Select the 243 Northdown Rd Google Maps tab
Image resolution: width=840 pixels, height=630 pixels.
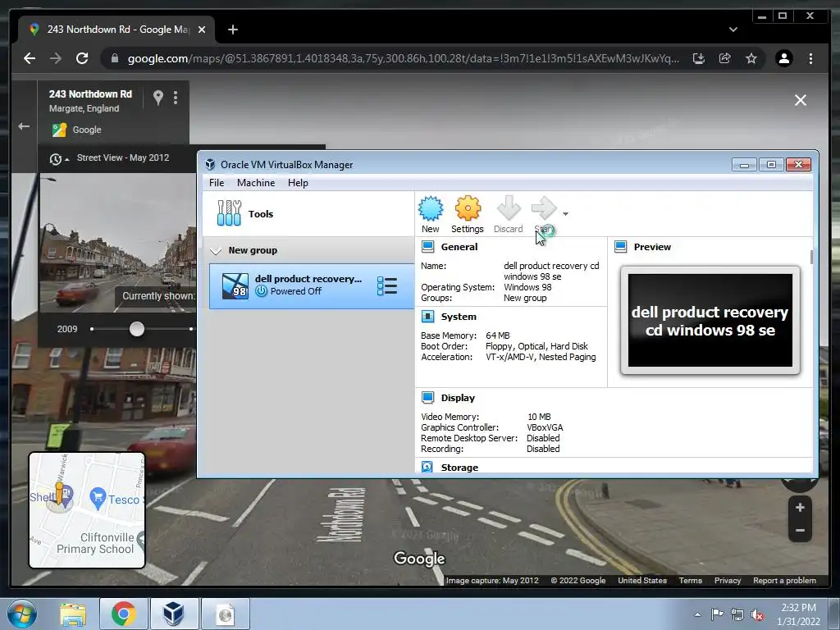click(116, 30)
